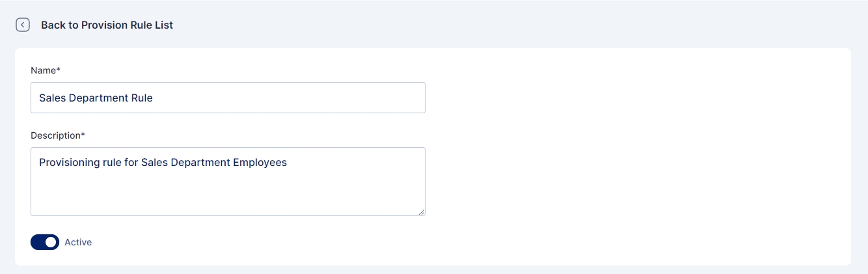868x274 pixels.
Task: Click empty area right of Name text
Action: (293, 98)
